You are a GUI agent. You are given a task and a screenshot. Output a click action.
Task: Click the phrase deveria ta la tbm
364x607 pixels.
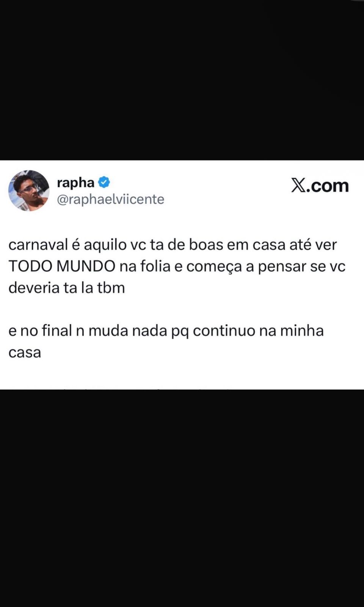pyautogui.click(x=67, y=288)
